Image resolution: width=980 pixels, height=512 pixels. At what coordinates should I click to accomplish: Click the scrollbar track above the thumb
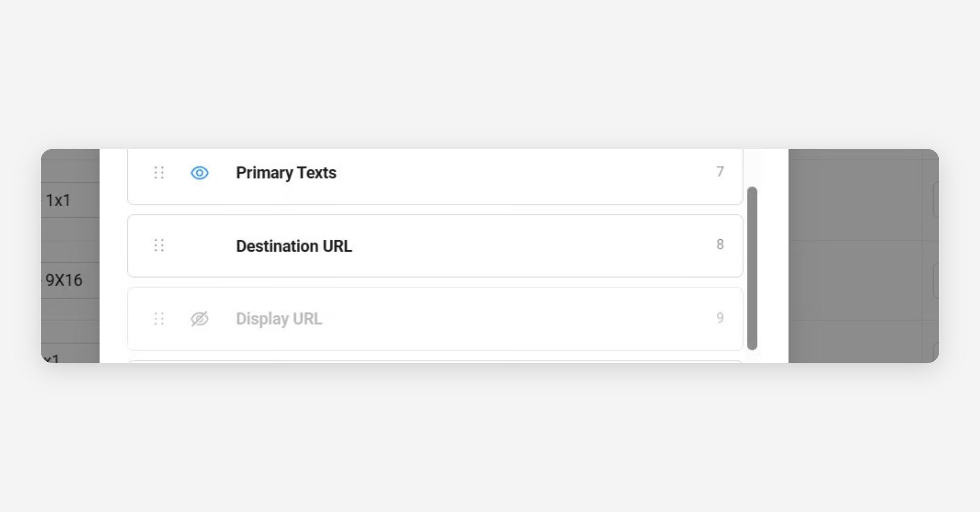[752, 167]
